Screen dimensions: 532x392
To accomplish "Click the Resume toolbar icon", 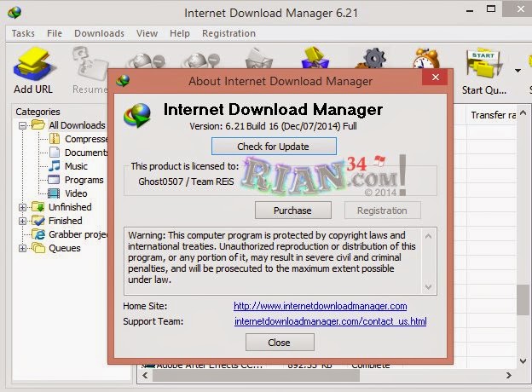I will pyautogui.click(x=89, y=65).
